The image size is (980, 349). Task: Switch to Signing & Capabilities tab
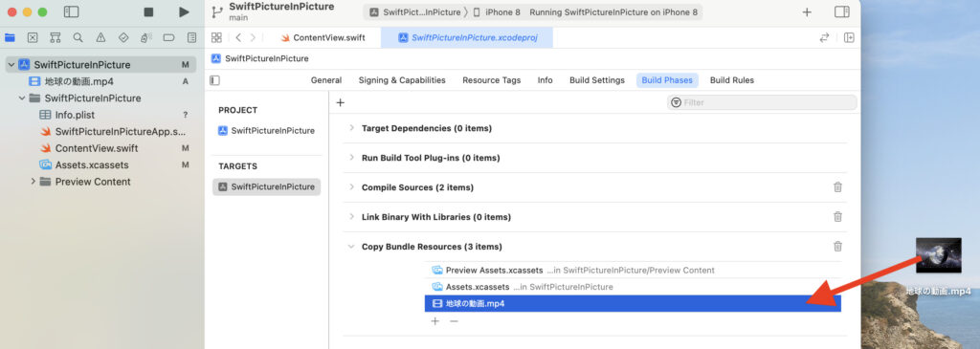(402, 80)
